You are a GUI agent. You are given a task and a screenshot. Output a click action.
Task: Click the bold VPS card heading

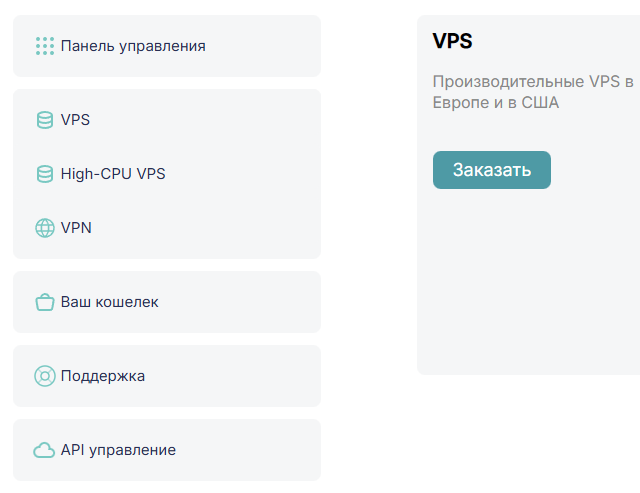452,41
